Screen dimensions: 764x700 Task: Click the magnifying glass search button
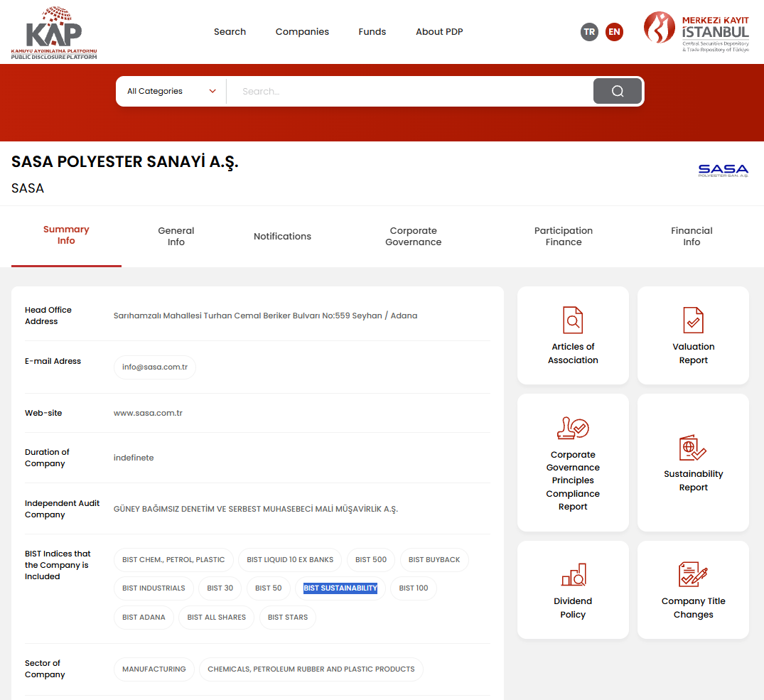coord(617,91)
